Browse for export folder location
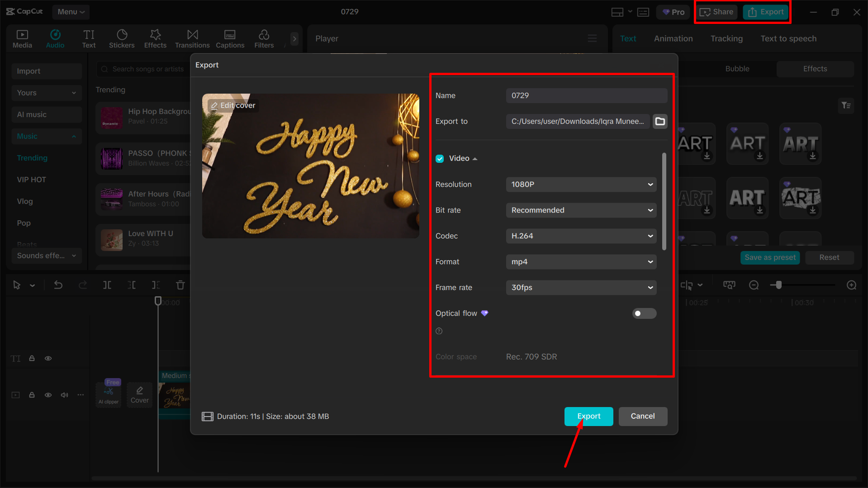Viewport: 868px width, 488px height. (x=660, y=121)
